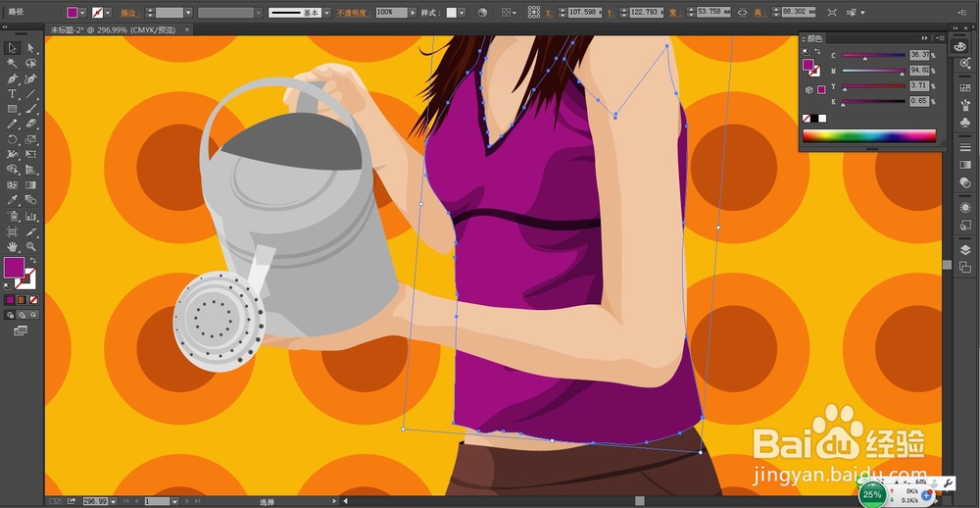980x508 pixels.
Task: Select the Mesh tool
Action: click(x=12, y=185)
